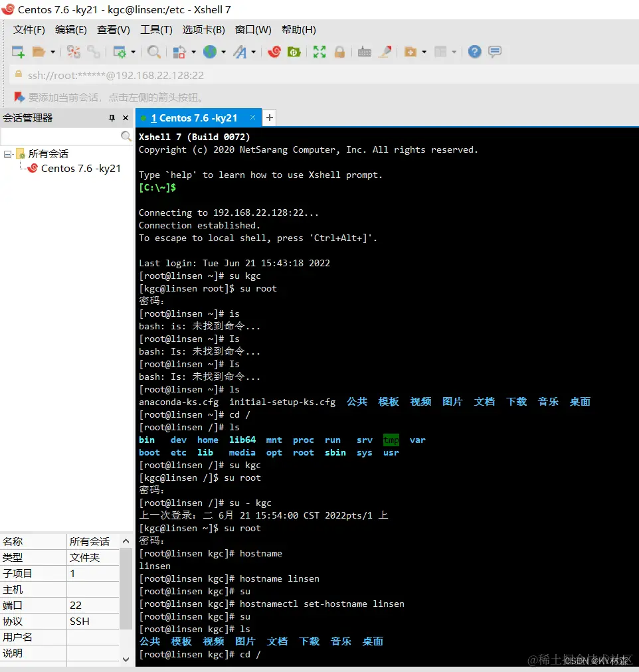Click the 文件夹 type value cell
This screenshot has height=672, width=639.
pos(92,558)
